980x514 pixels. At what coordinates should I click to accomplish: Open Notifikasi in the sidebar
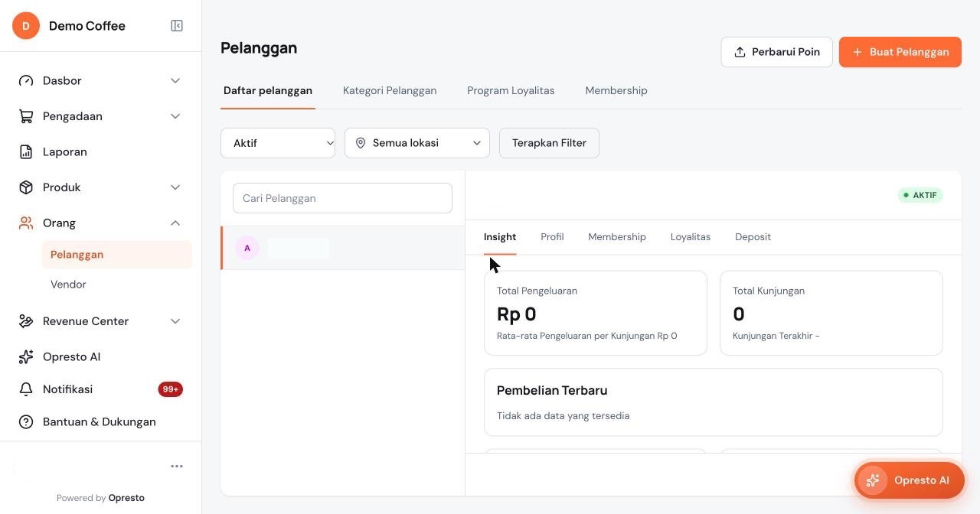(101, 389)
